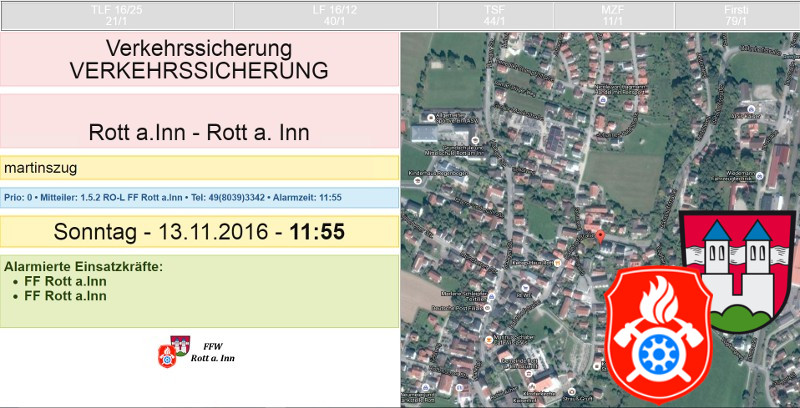The image size is (800, 408).
Task: Click the large red fire brigade emblem
Action: [x=658, y=333]
